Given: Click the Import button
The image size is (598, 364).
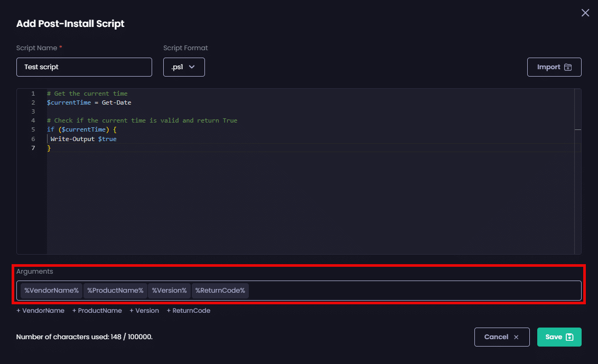Looking at the screenshot, I should [554, 67].
